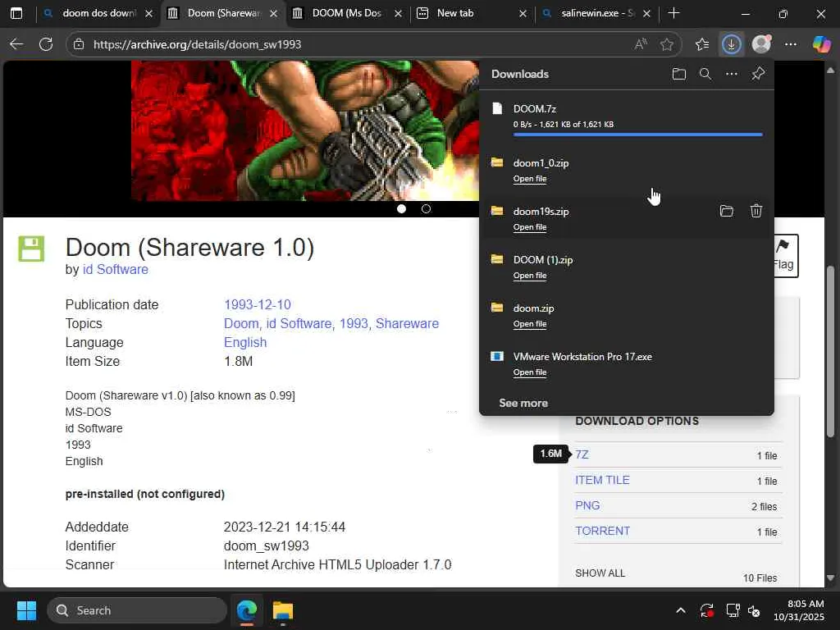840x630 pixels.
Task: Open the Windows Start menu
Action: [x=26, y=610]
